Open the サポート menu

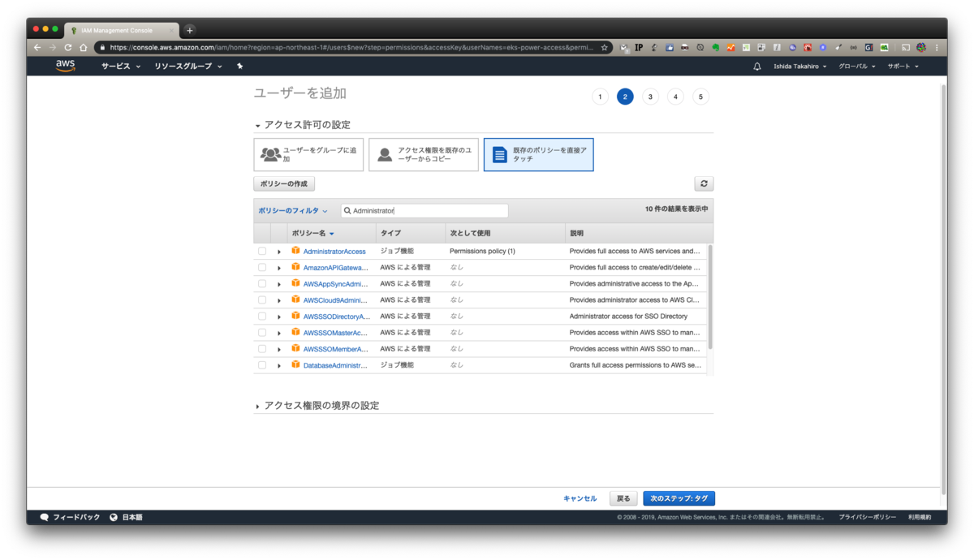pyautogui.click(x=903, y=67)
